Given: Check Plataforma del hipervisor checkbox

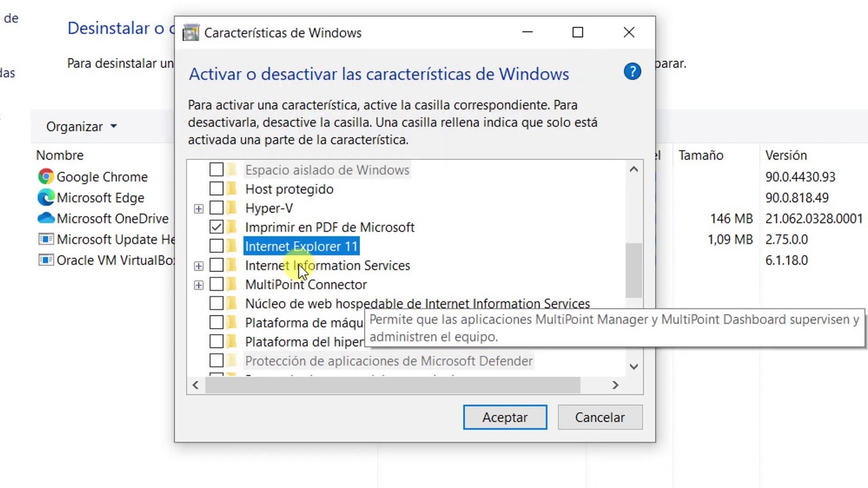Looking at the screenshot, I should (216, 342).
